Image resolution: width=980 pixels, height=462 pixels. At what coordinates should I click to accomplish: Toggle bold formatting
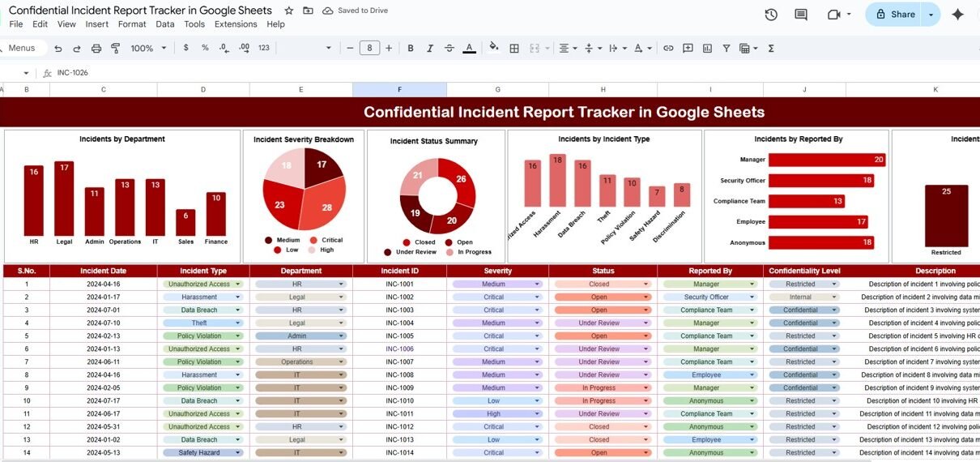pyautogui.click(x=411, y=49)
